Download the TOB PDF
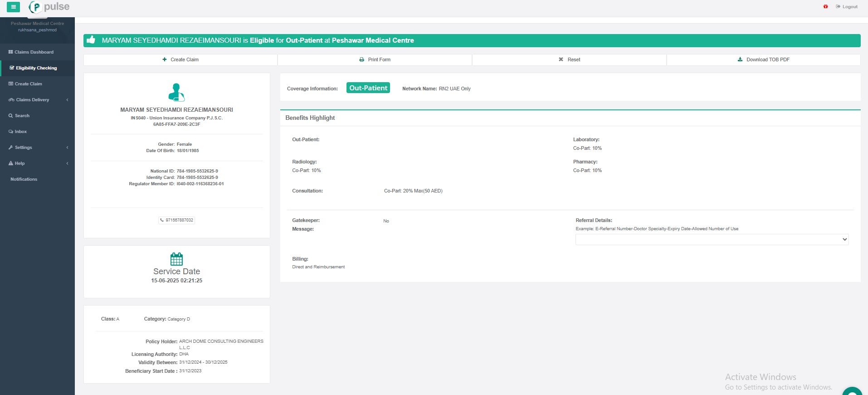Image resolution: width=868 pixels, height=395 pixels. 763,59
